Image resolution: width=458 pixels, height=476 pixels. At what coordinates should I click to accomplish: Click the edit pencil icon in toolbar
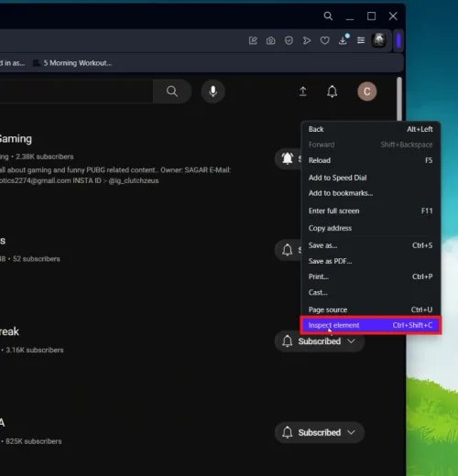pos(253,40)
